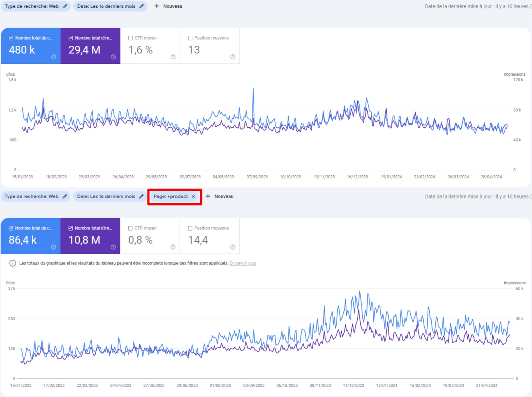This screenshot has width=532, height=397.
Task: Open help icon on 29,4 M impressions card
Action: 114,57
